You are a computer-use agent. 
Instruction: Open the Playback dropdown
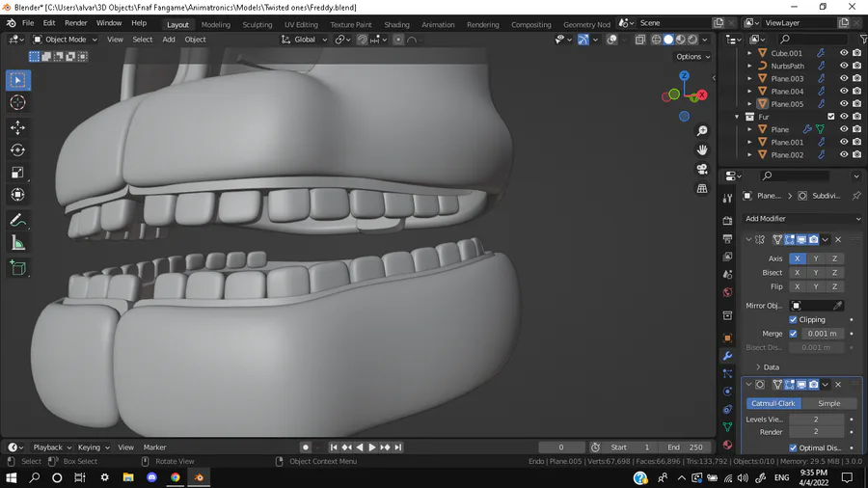[52, 447]
